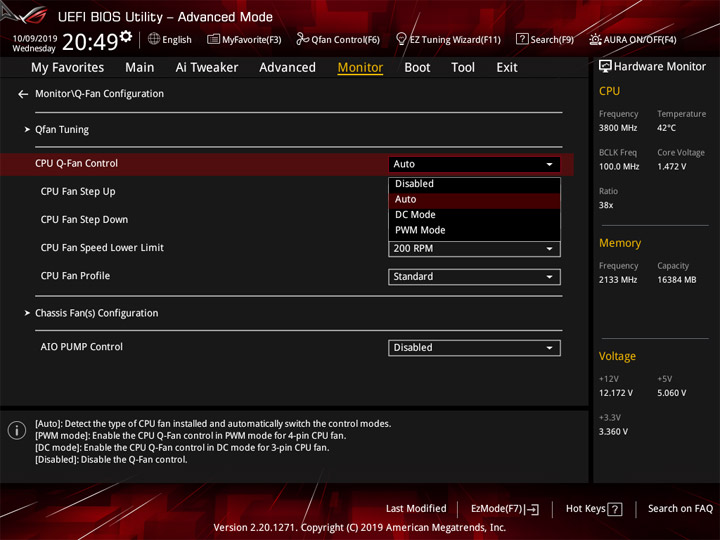Click Last Modified
This screenshot has width=720, height=540.
[416, 509]
